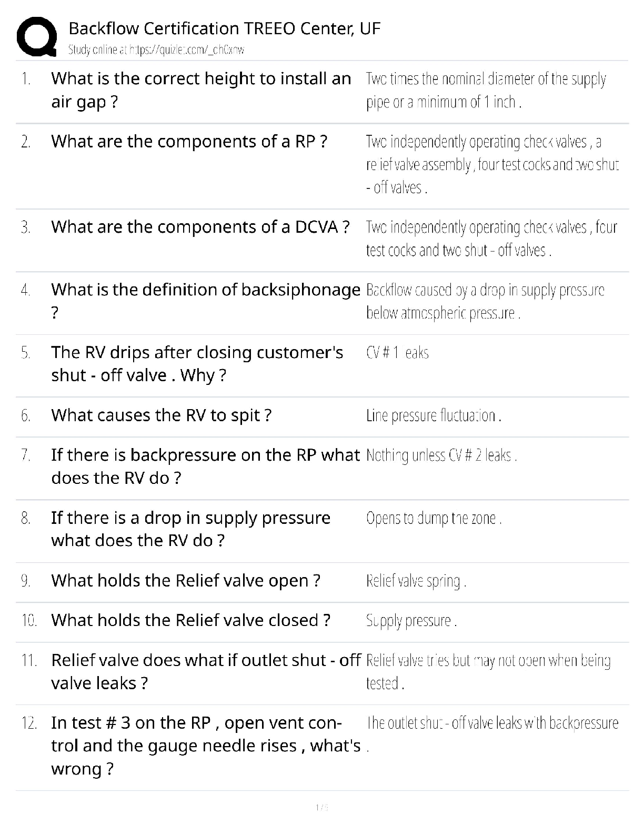Click the question about RV dripping
644x834 pixels.
pos(197,363)
